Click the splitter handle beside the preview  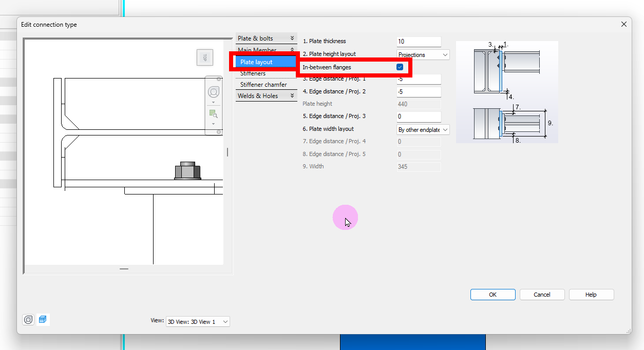coord(228,152)
